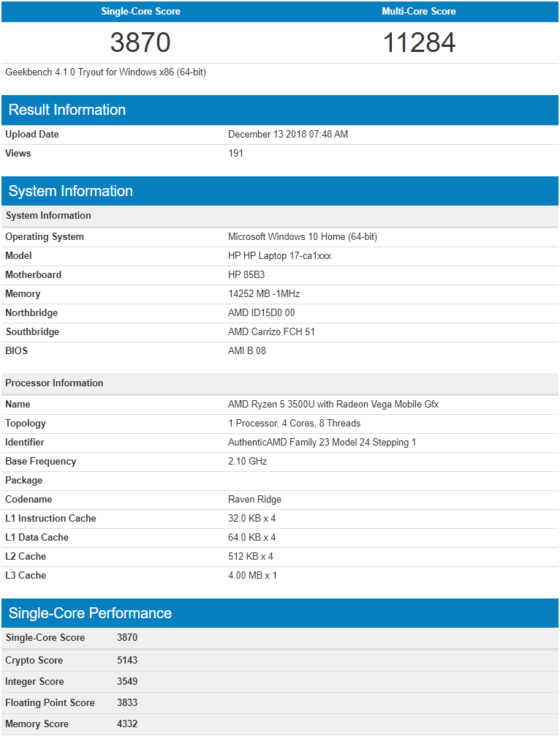Click the Base Frequency 2.10 GHz value
The width and height of the screenshot is (560, 736).
pos(247,461)
